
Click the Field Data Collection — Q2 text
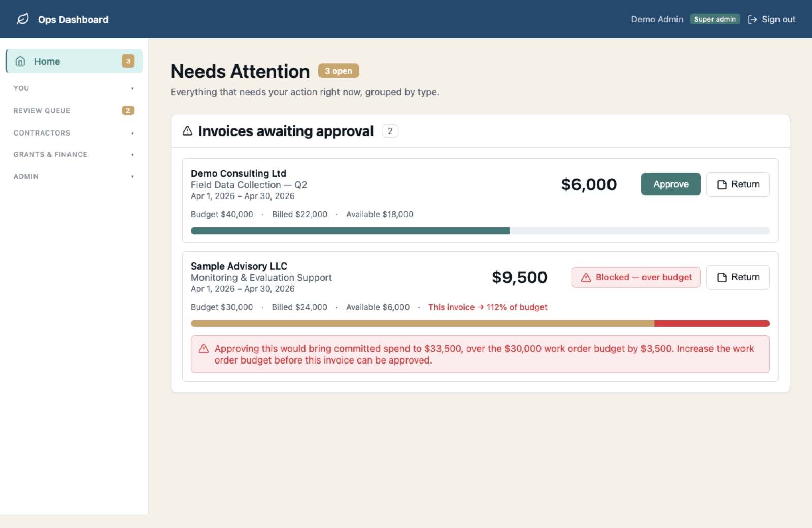(249, 185)
